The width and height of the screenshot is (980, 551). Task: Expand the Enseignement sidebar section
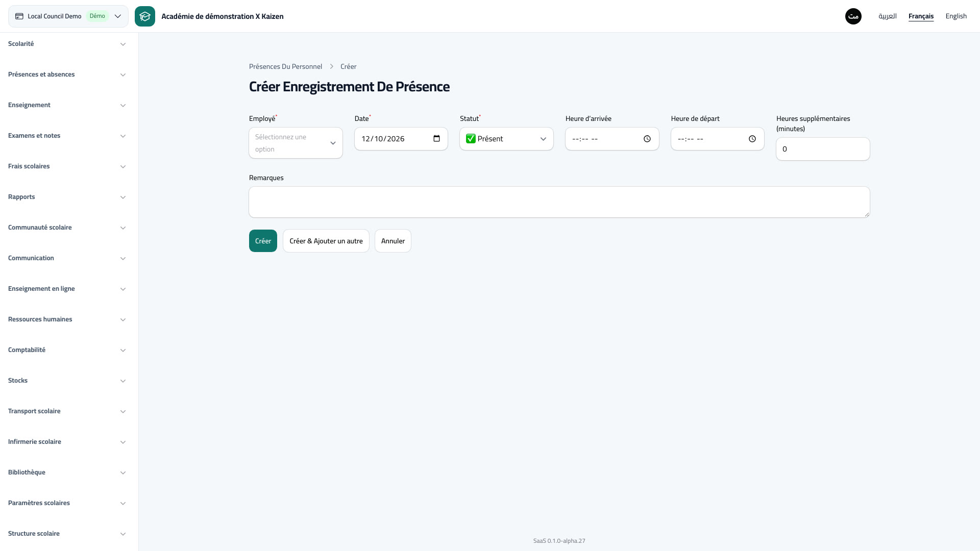(67, 105)
